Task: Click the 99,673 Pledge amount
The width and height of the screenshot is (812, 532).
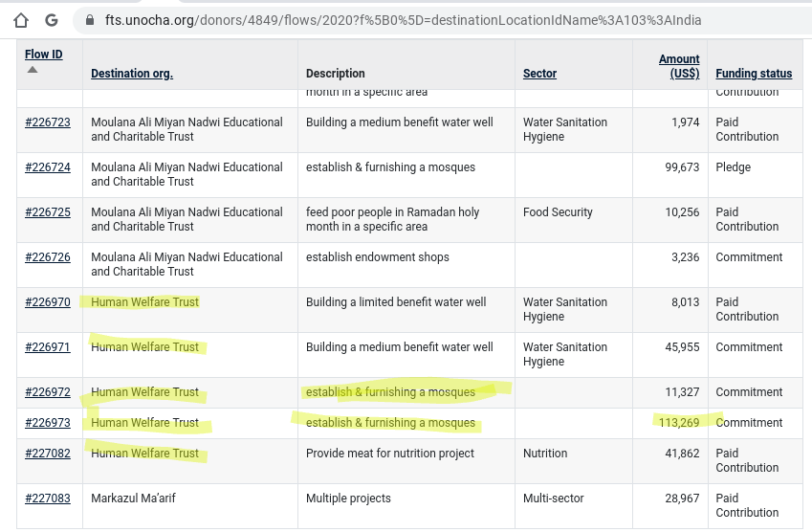Action: click(x=682, y=167)
